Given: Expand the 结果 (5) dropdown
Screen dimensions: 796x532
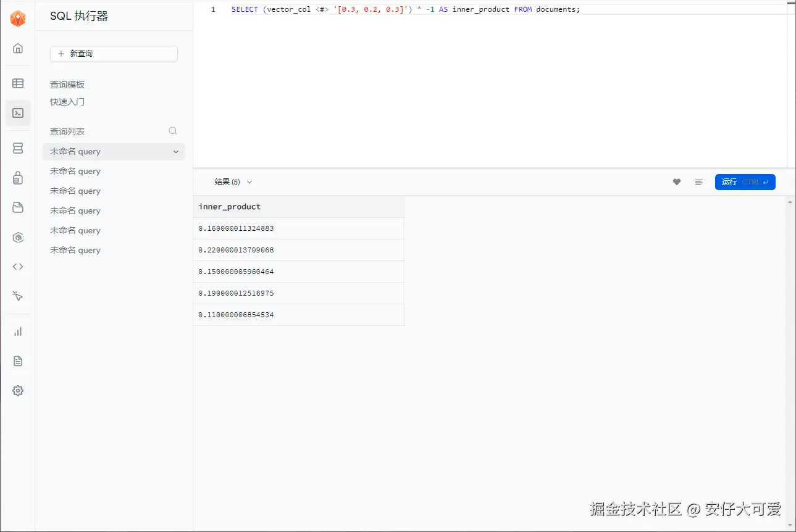Looking at the screenshot, I should tap(233, 182).
